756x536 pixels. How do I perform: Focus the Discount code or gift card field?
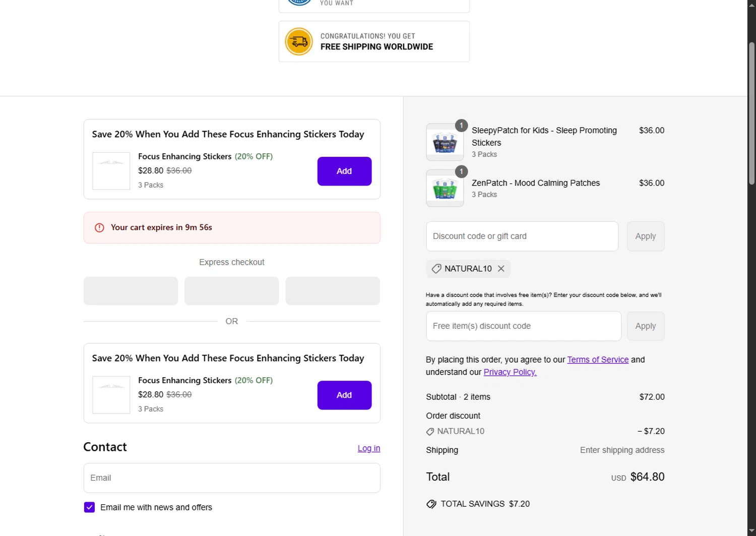pos(522,236)
